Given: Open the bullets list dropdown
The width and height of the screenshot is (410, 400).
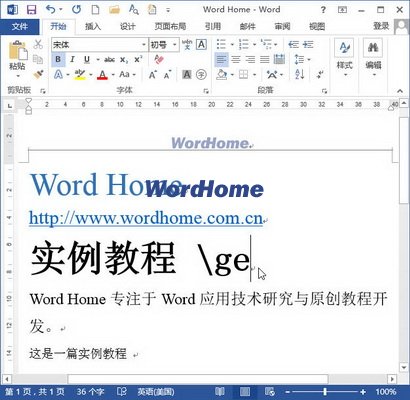Looking at the screenshot, I should (x=232, y=44).
